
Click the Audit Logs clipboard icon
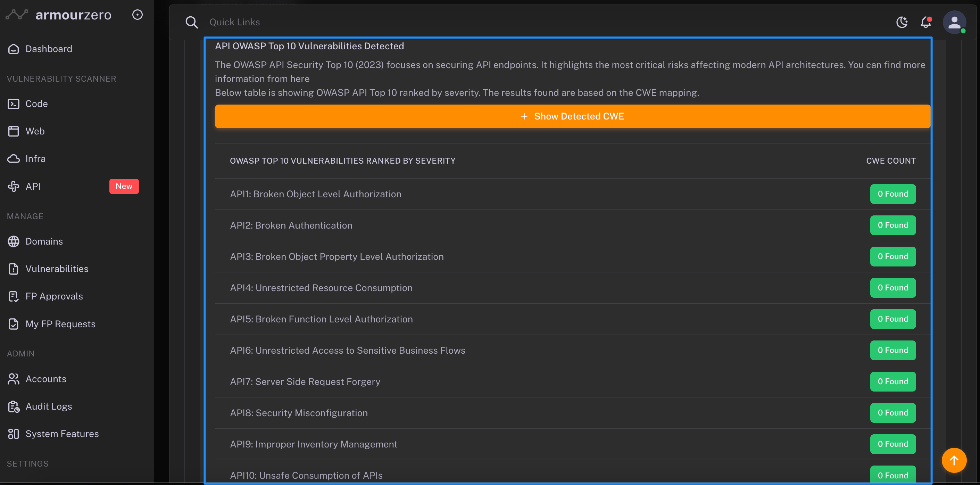point(13,406)
